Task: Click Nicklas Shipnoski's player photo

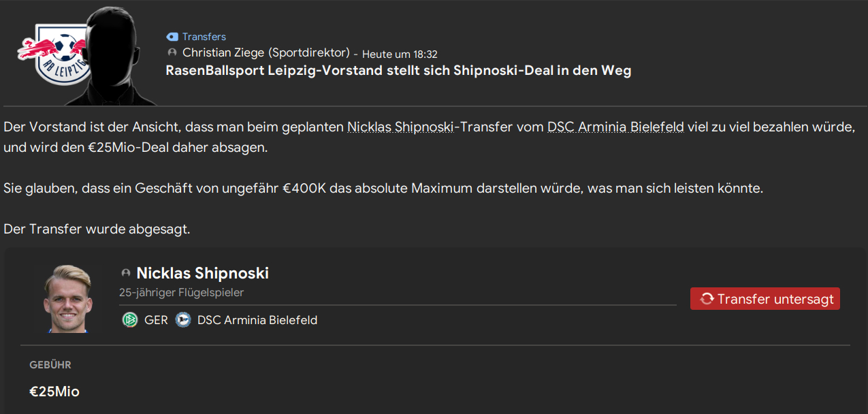Action: tap(67, 299)
